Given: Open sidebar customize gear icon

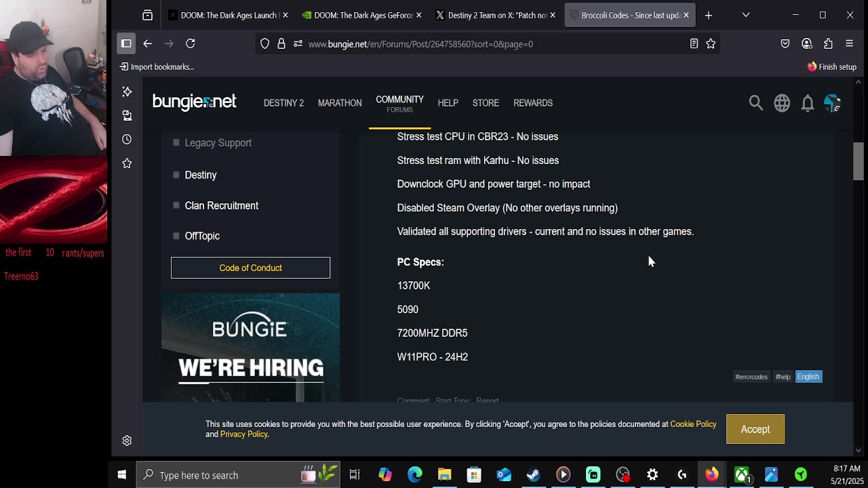Looking at the screenshot, I should click(127, 441).
